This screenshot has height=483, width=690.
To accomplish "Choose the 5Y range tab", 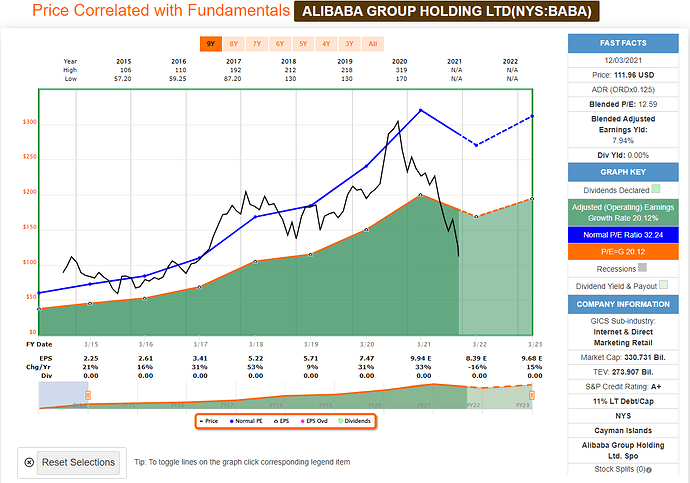I will (303, 44).
